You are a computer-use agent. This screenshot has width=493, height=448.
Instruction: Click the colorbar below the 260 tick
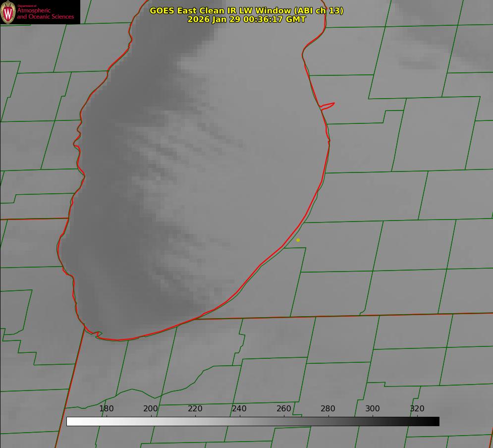[x=284, y=422]
